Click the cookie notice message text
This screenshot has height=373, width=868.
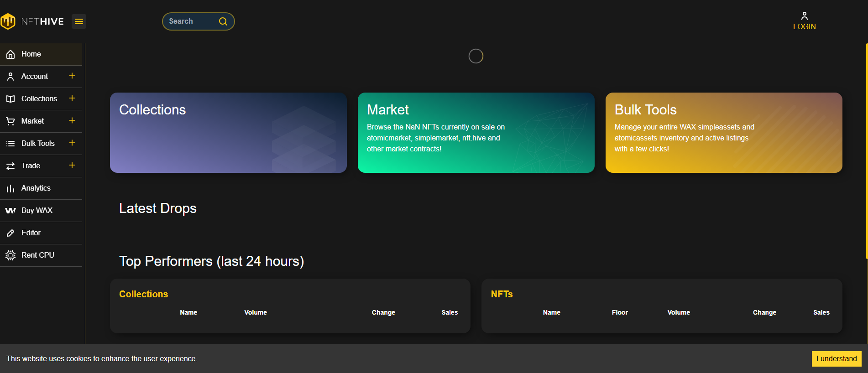[x=102, y=359]
